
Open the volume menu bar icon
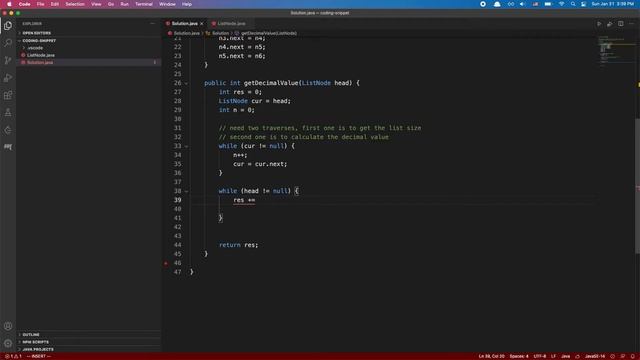(522, 4)
